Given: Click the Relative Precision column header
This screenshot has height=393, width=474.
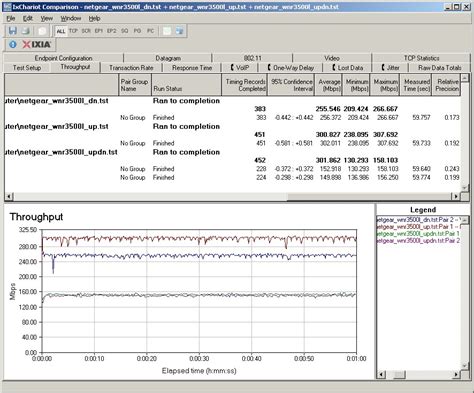Looking at the screenshot, I should 447,85.
